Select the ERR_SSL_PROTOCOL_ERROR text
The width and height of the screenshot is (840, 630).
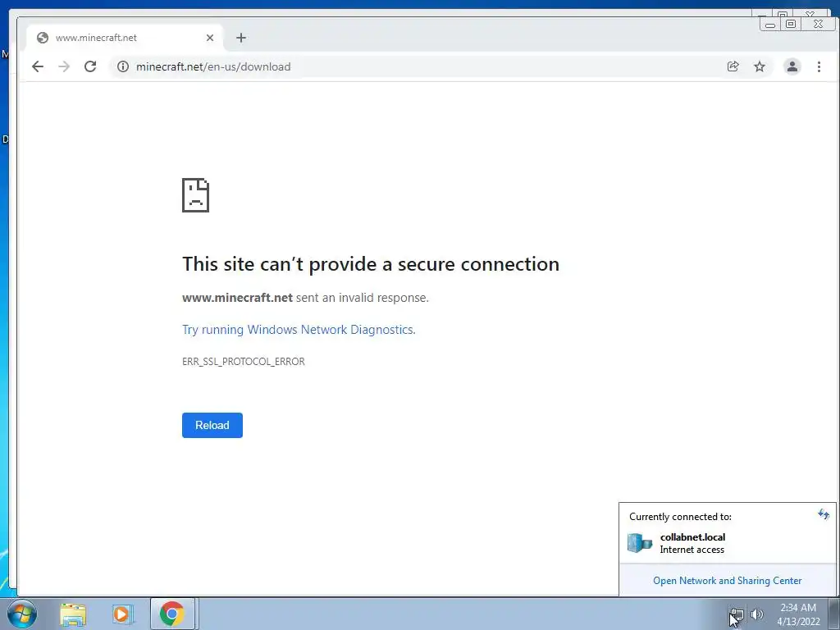pyautogui.click(x=243, y=362)
